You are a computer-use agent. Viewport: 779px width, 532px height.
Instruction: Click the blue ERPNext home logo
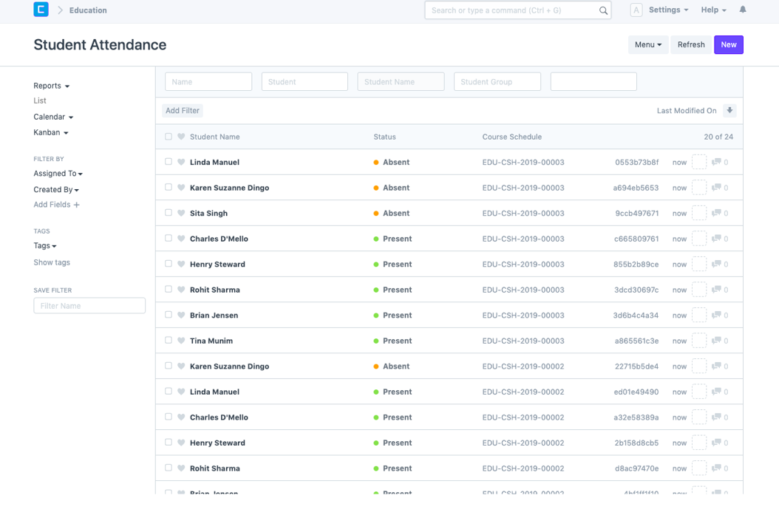point(41,10)
